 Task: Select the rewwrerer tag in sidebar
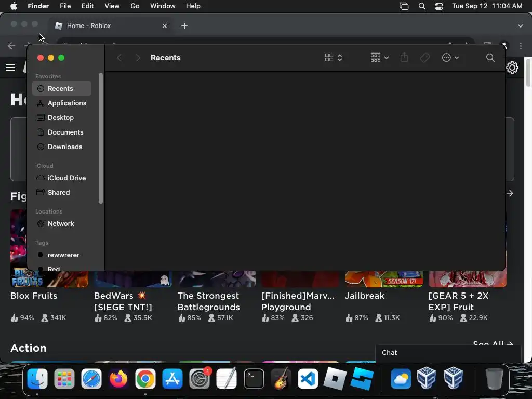62,255
